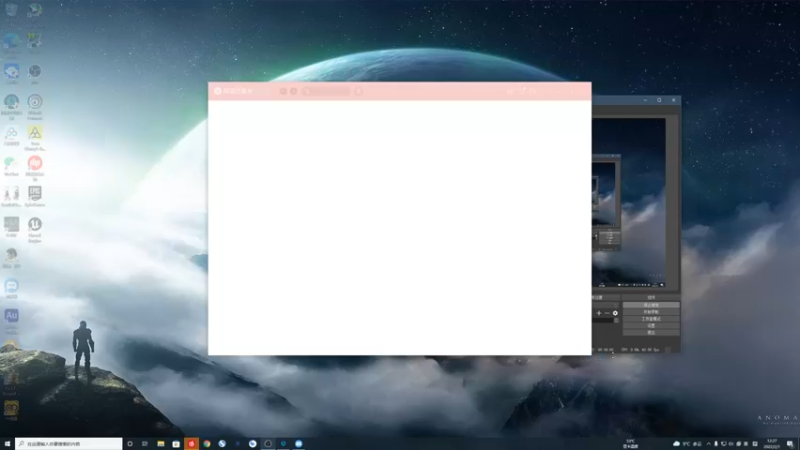Toggle 工作室模式 in OBS controls
This screenshot has width=800, height=450.
[x=651, y=319]
